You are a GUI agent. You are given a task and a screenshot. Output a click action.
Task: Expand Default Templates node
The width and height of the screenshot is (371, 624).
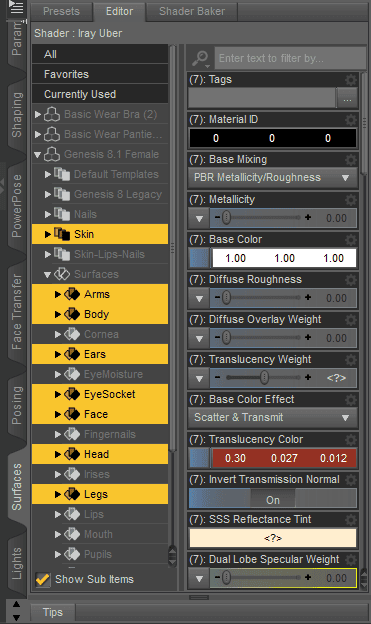(48, 174)
